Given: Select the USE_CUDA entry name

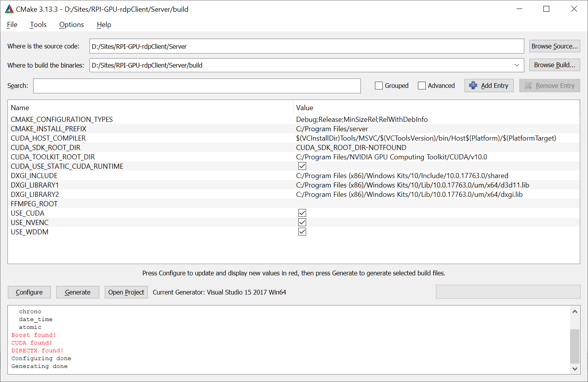Looking at the screenshot, I should coord(27,213).
